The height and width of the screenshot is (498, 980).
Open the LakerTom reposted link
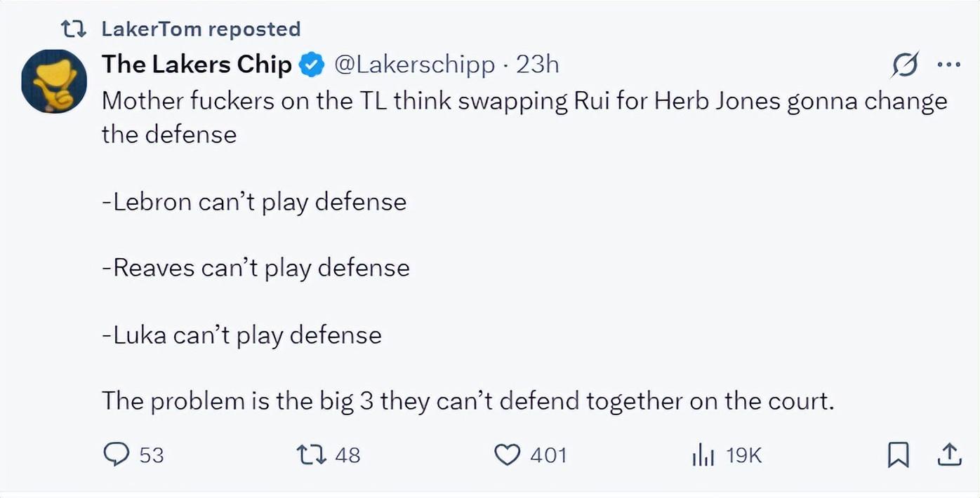(x=201, y=29)
